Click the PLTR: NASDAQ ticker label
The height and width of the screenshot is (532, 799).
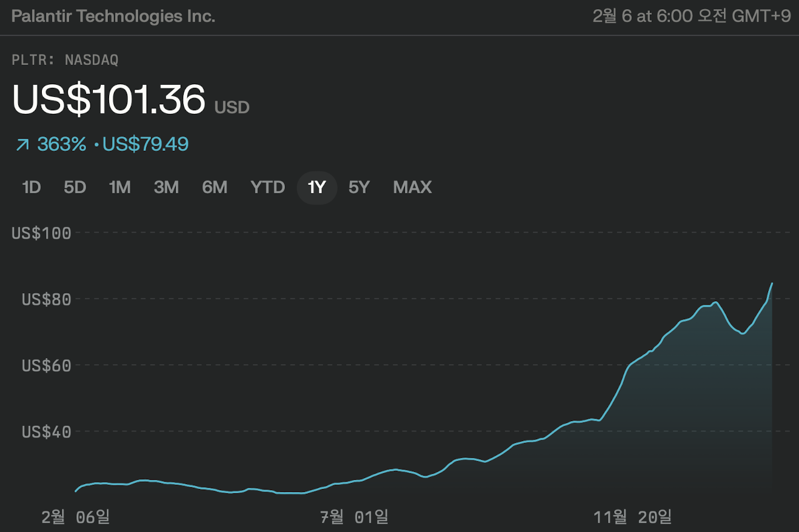65,60
